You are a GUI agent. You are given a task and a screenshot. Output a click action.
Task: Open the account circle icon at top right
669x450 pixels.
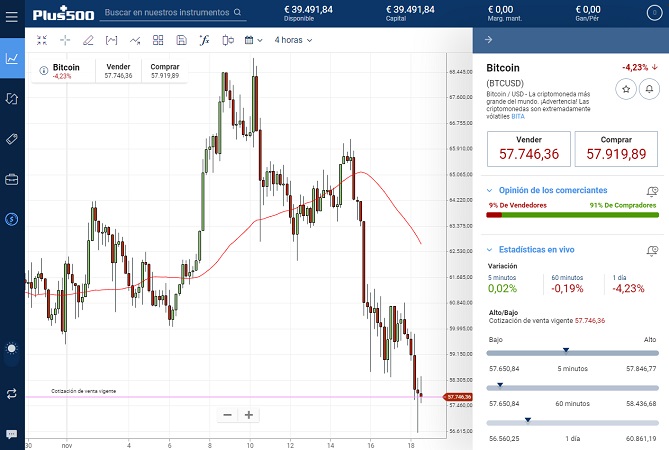coord(654,13)
